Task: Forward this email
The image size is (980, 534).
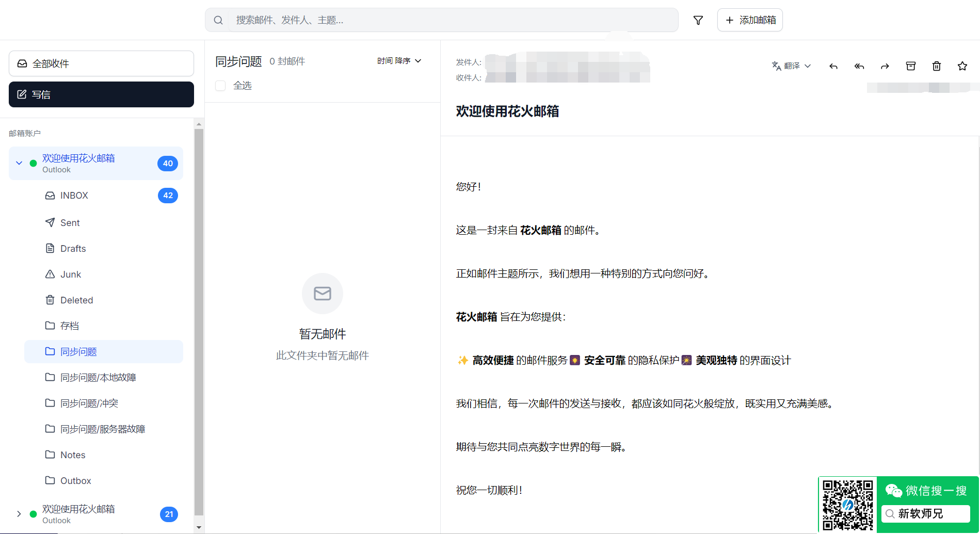Action: click(885, 66)
